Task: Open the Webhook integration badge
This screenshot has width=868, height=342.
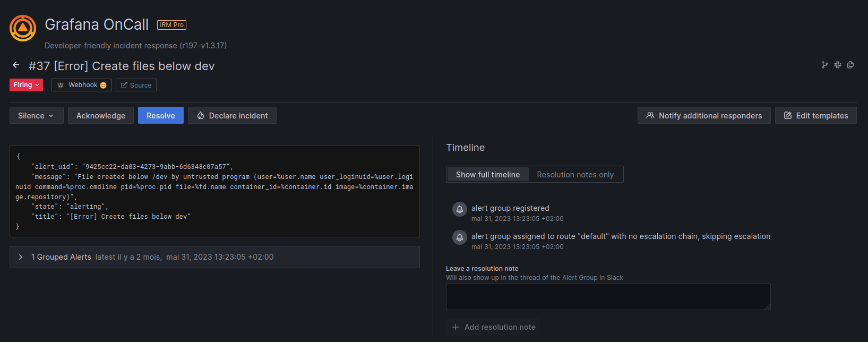Action: (x=81, y=85)
